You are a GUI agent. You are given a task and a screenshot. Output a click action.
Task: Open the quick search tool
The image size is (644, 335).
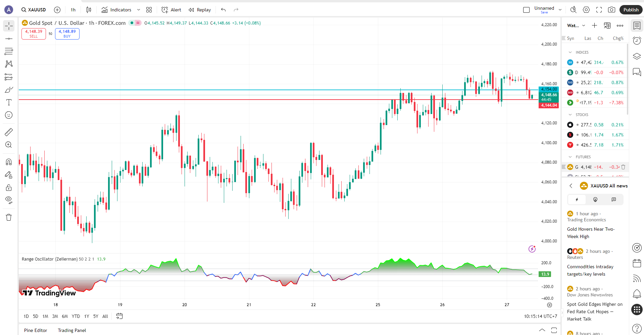pyautogui.click(x=574, y=10)
